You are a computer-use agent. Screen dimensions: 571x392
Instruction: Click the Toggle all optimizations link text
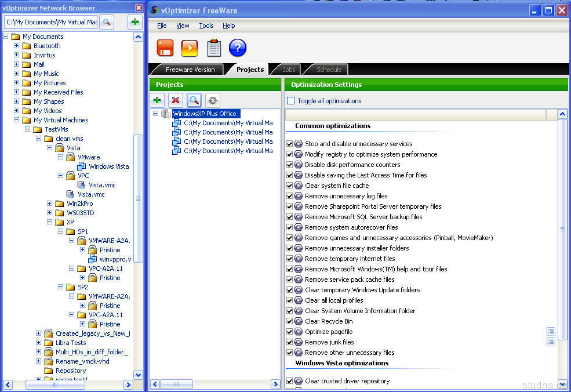(x=329, y=101)
